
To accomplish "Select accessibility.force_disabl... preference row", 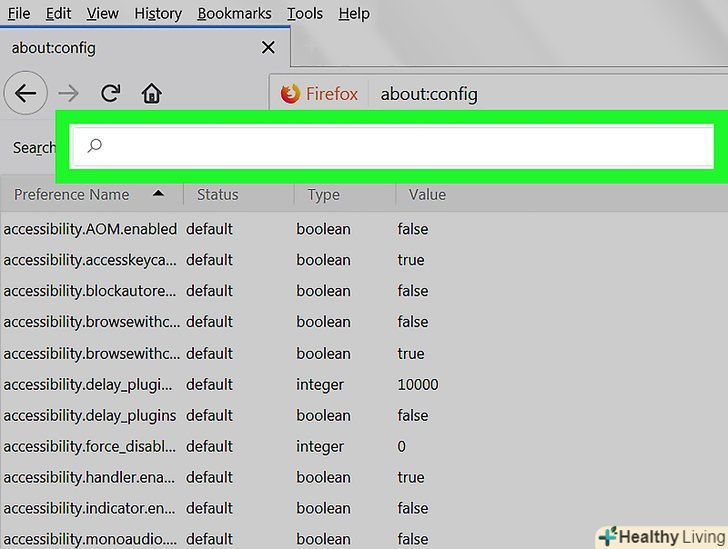I will (x=364, y=446).
